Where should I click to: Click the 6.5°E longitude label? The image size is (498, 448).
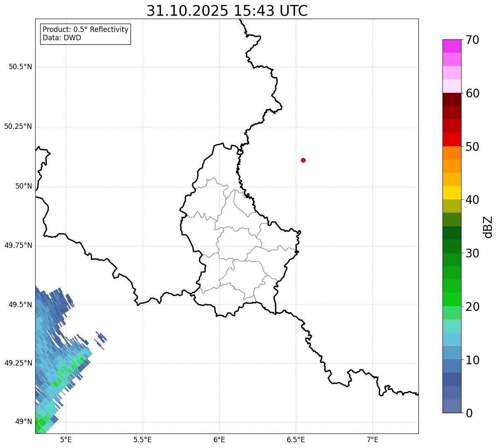coord(296,440)
